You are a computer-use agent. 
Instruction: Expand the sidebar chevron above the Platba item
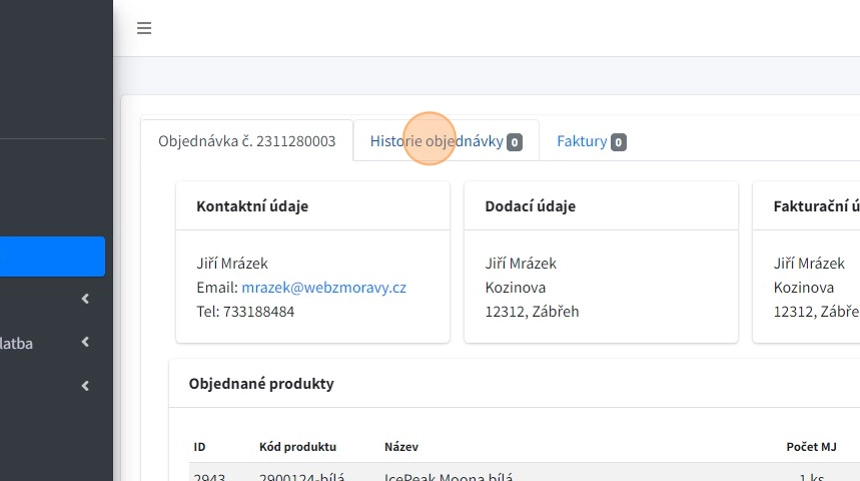[x=85, y=298]
